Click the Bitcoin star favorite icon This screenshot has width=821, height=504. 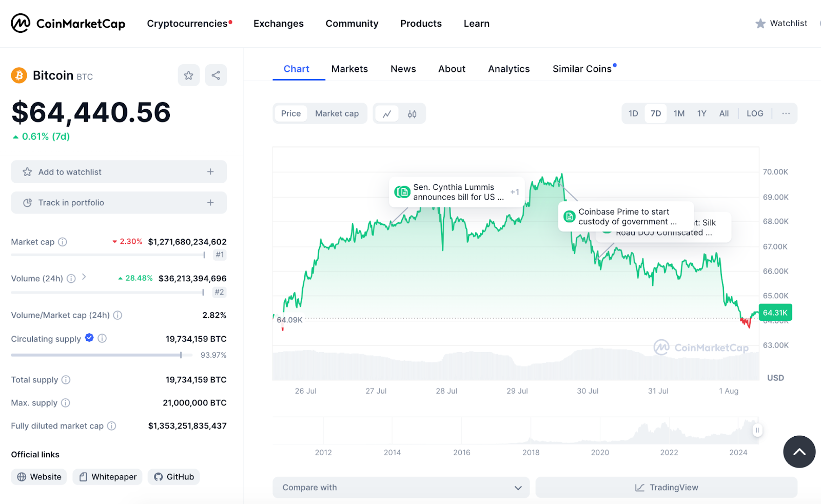(x=189, y=75)
